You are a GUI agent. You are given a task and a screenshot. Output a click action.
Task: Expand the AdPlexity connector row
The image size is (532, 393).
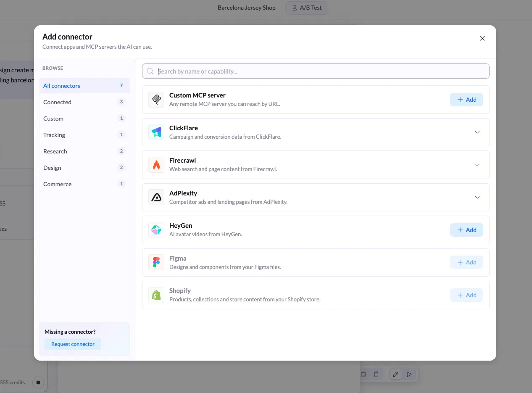tap(477, 197)
